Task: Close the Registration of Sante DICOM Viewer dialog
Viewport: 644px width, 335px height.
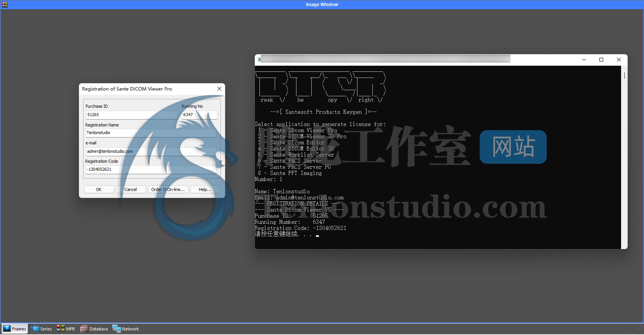Action: pos(219,89)
